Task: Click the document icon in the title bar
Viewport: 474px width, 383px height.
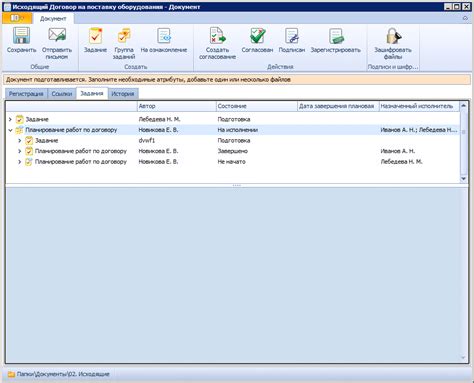Action: pyautogui.click(x=7, y=7)
